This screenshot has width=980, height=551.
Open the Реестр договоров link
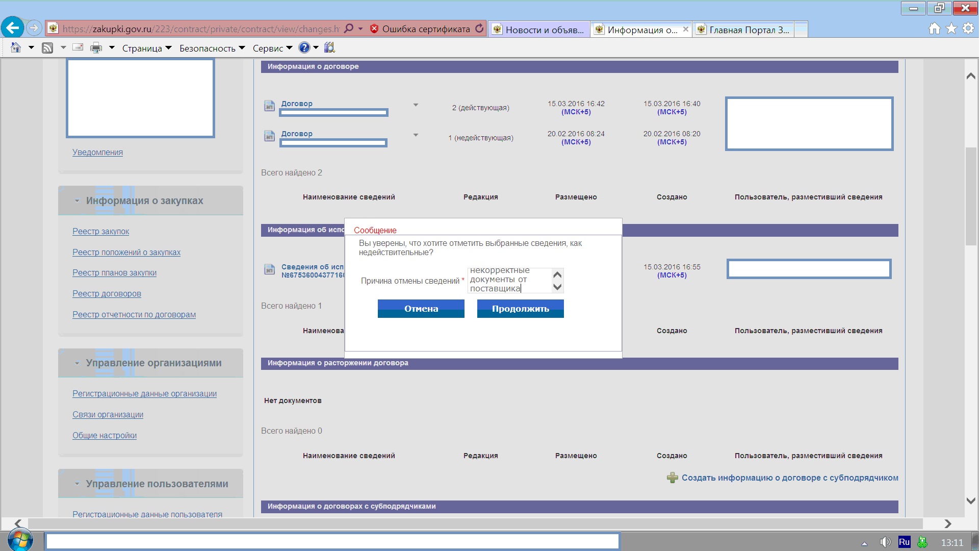click(107, 294)
